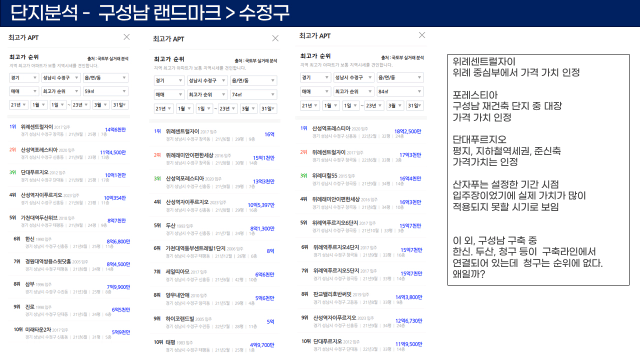Expand the 최고가 순위 sort dropdown in the 74㎡ panel
This screenshot has width=640, height=360.
(207, 94)
